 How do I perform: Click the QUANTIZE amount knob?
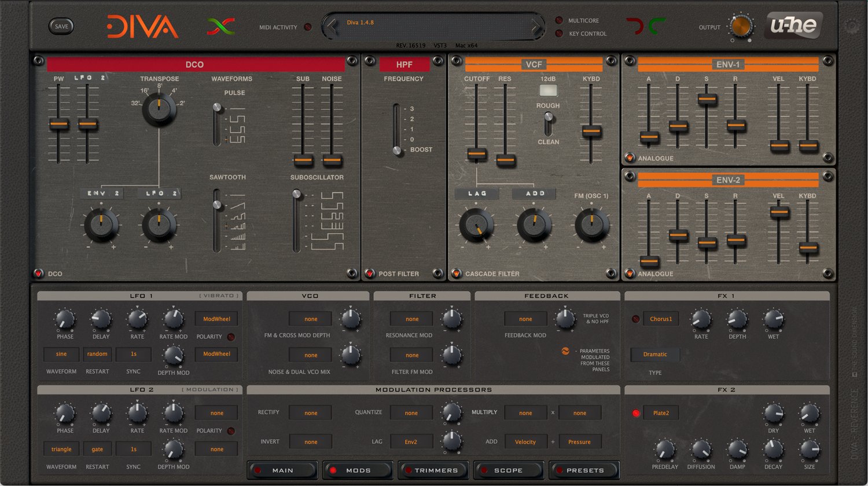point(451,413)
